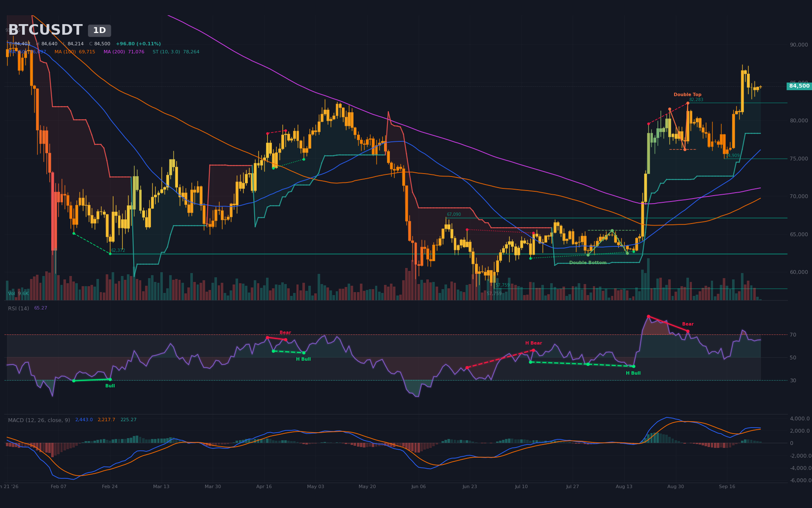This screenshot has width=812, height=508.
Task: Click the Jun 23 date label
Action: click(x=469, y=487)
